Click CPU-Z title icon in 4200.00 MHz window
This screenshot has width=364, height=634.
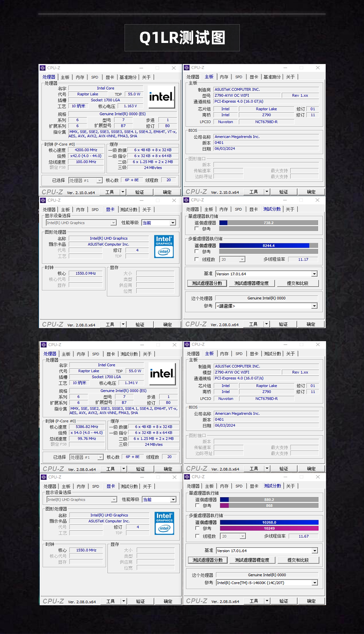(43, 68)
